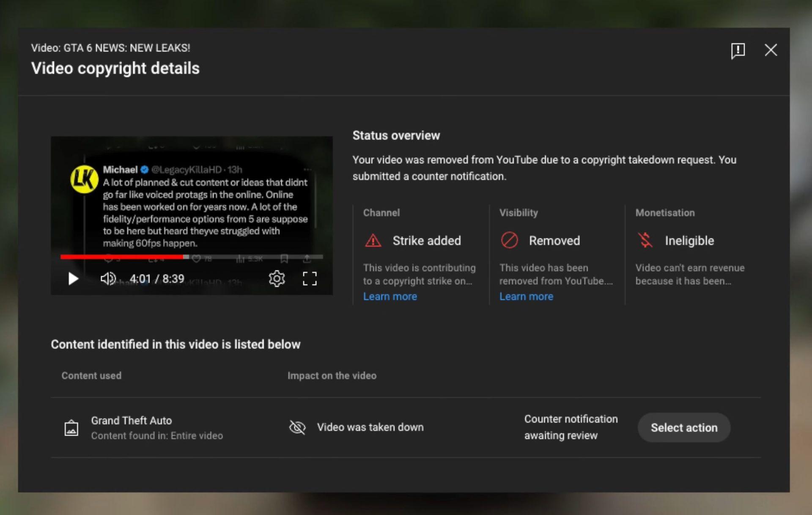Screen dimensions: 812x515
Task: Click the video preview thumbnail
Action: tap(192, 199)
